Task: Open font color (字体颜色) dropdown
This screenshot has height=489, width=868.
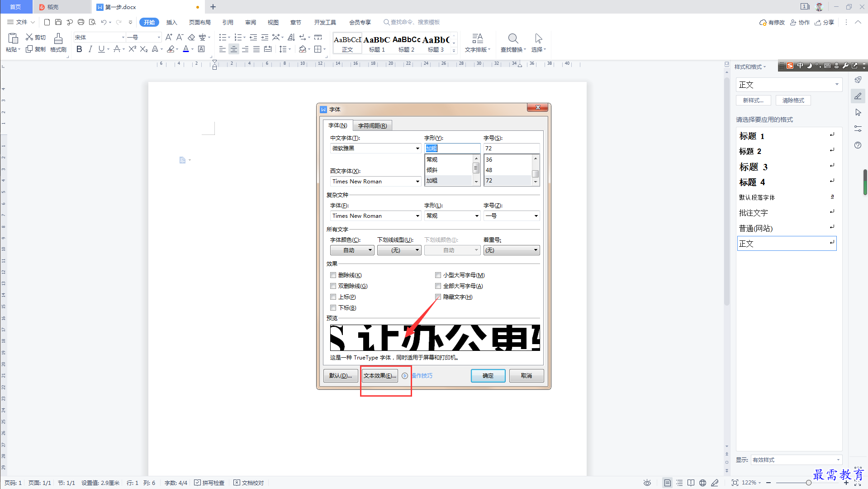Action: [352, 250]
